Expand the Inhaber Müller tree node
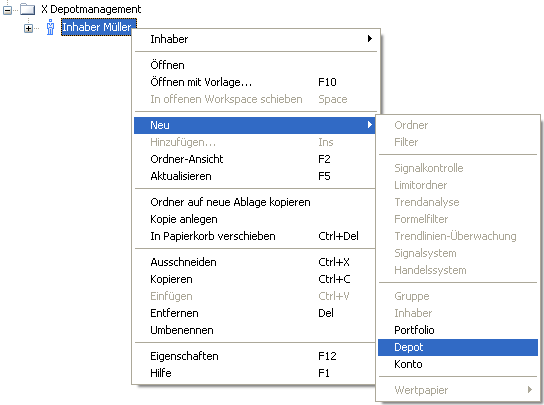 [x=28, y=28]
